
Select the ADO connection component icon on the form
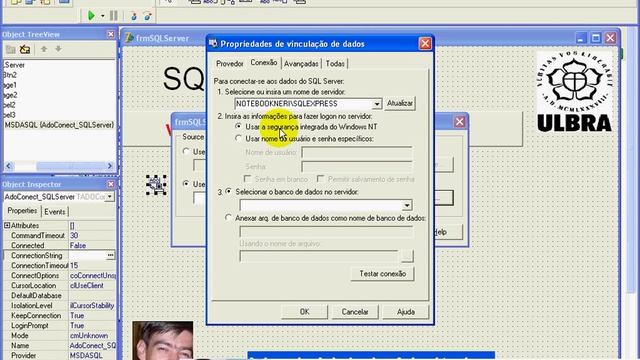coord(156,185)
